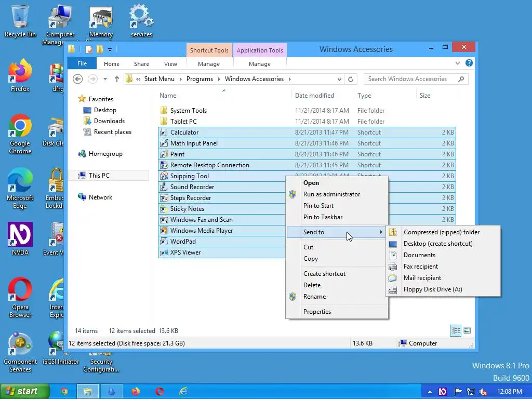The width and height of the screenshot is (532, 399).
Task: Open the File ribbon tab
Action: (x=82, y=63)
